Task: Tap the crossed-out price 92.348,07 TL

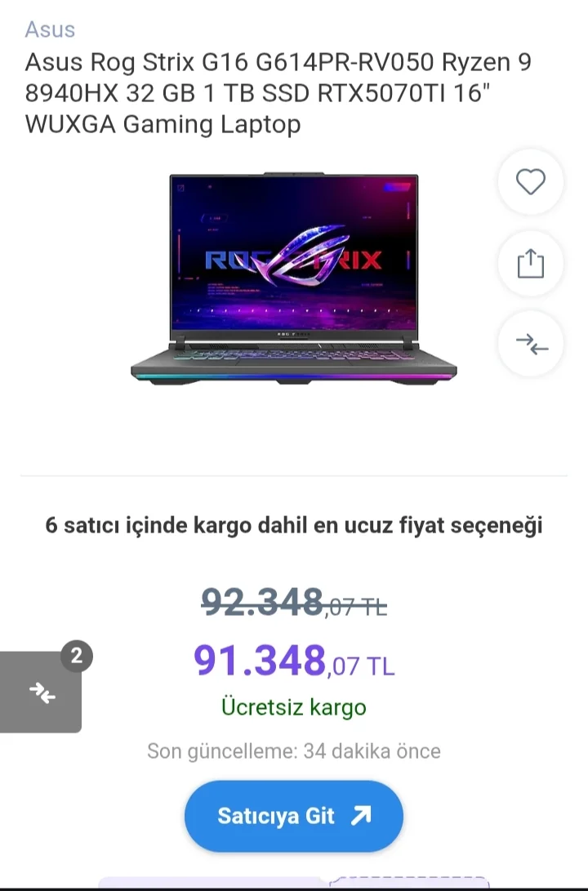Action: click(294, 603)
